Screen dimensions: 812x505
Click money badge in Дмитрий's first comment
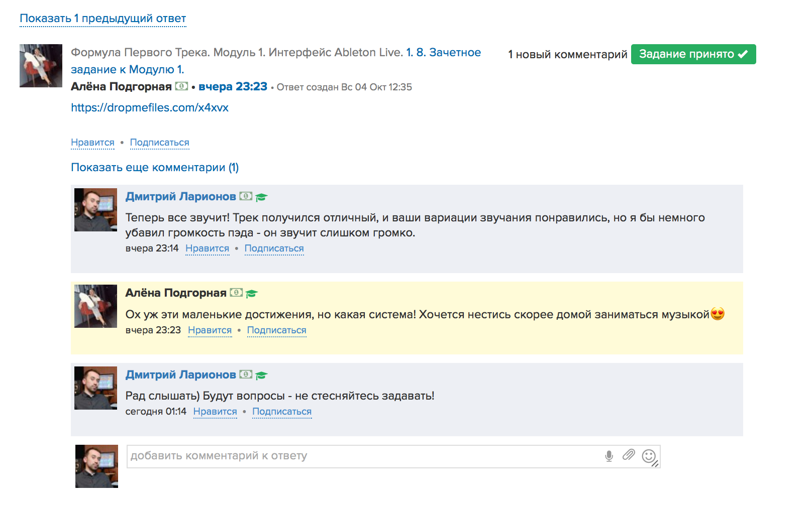click(x=246, y=196)
